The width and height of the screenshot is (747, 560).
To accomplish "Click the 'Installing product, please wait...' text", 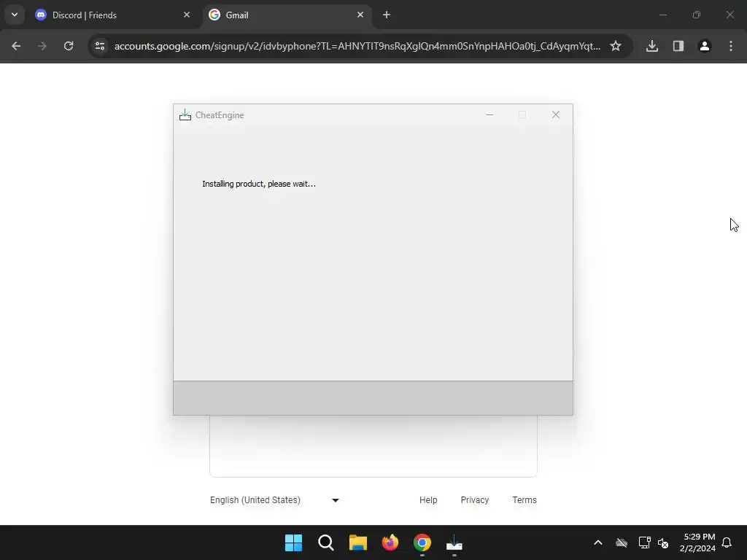I will (259, 184).
